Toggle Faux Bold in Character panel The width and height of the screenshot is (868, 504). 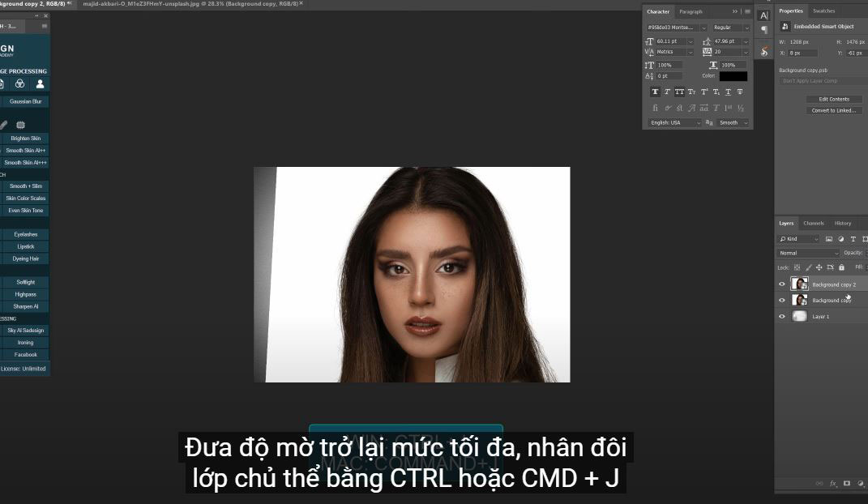pos(656,92)
